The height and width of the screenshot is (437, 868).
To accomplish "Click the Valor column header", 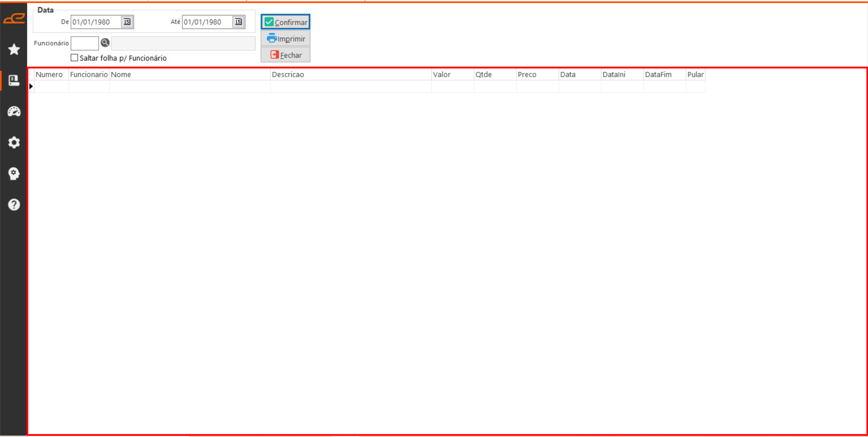I will pyautogui.click(x=452, y=75).
